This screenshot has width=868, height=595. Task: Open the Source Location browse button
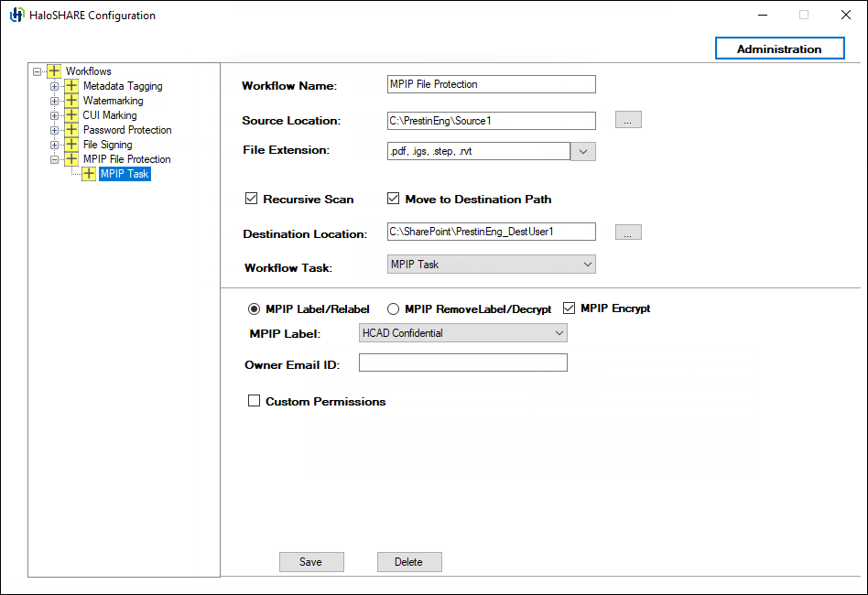(x=628, y=119)
